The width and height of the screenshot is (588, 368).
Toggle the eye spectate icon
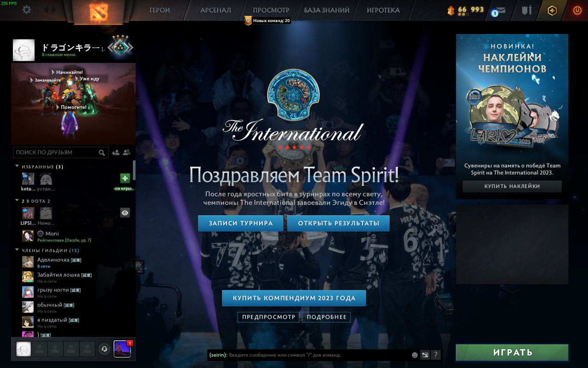(125, 213)
